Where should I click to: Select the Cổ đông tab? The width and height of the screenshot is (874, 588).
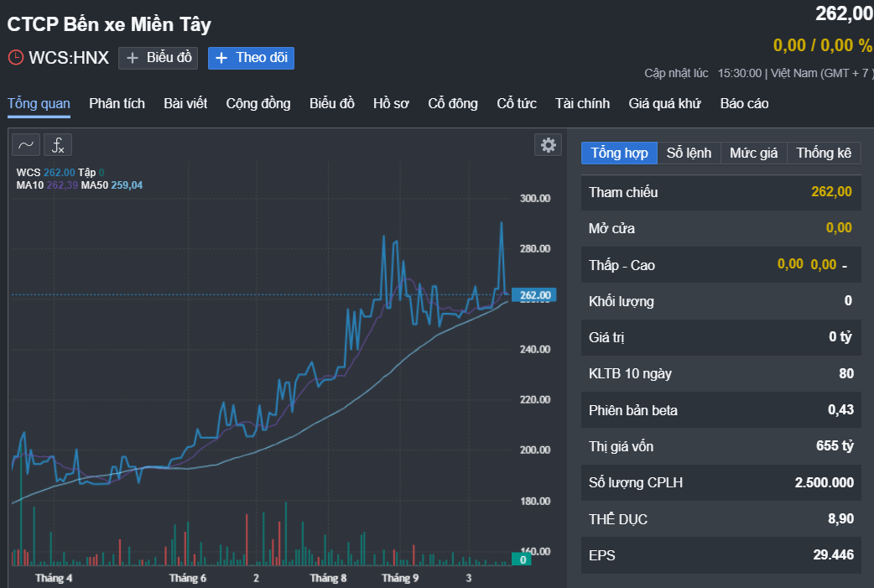click(x=453, y=103)
